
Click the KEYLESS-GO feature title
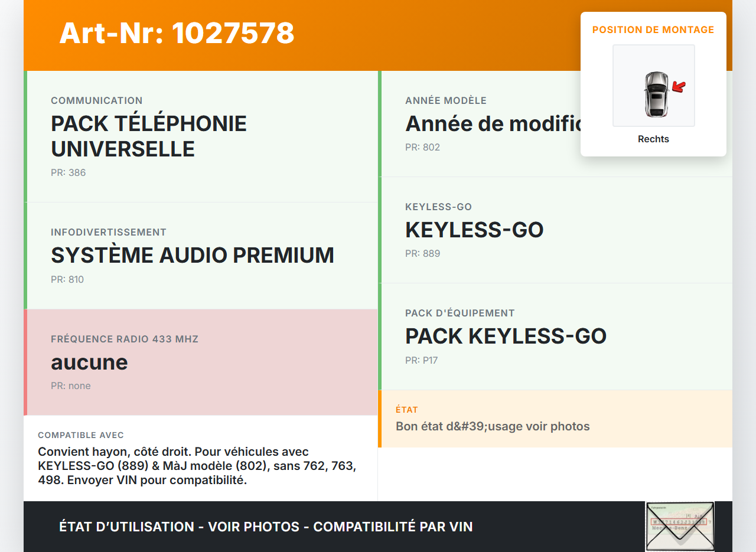coord(474,230)
